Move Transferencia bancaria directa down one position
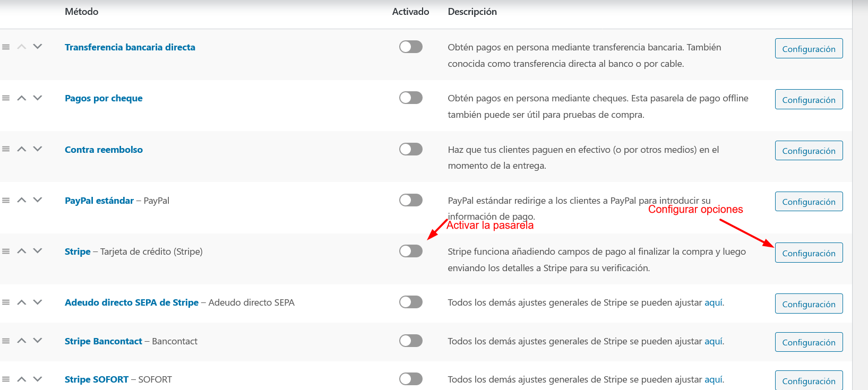This screenshot has height=390, width=868. pos(38,47)
